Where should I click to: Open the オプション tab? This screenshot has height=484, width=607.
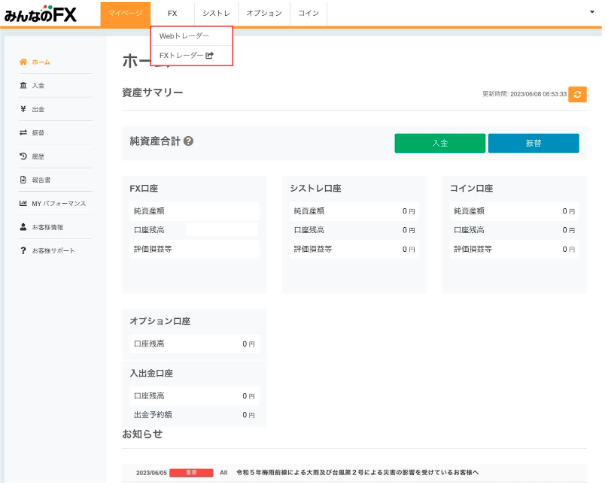point(264,14)
